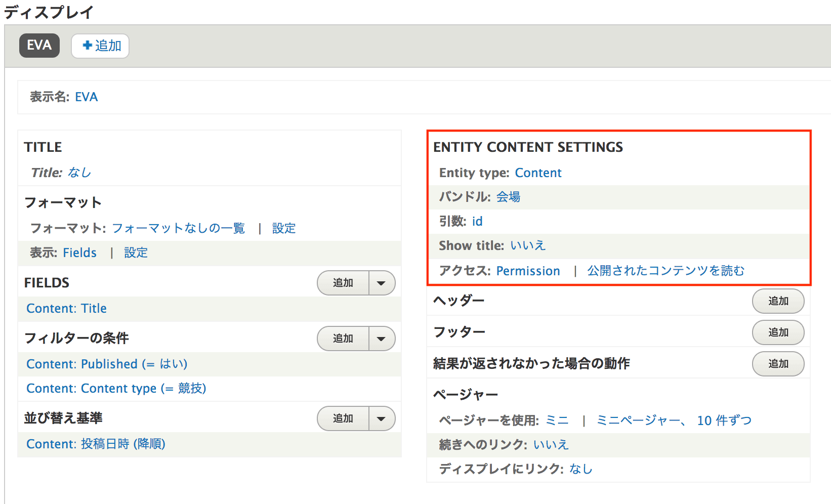Screen dimensions: 831x504
Task: Expand the 並び替え基準 dropdown arrow
Action: click(382, 418)
